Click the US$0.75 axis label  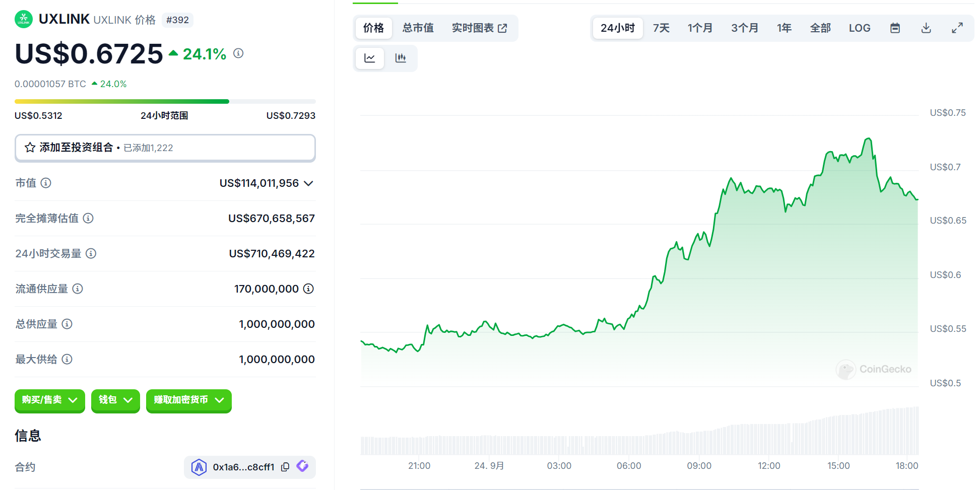[948, 113]
